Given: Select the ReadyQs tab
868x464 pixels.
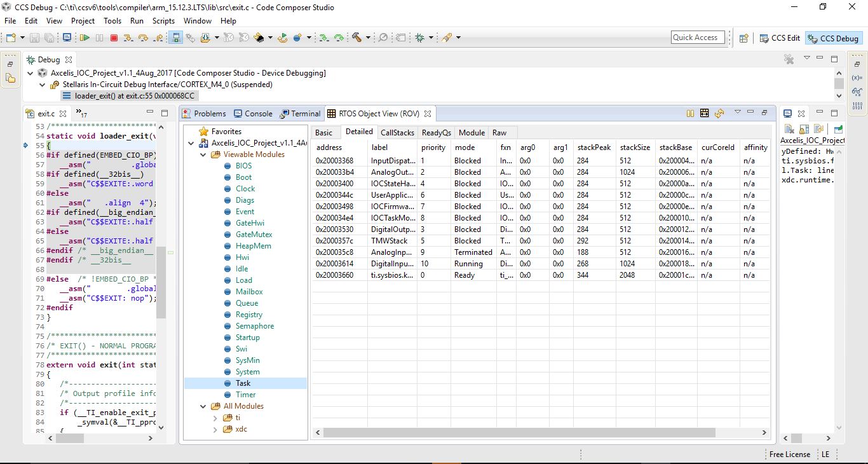Looking at the screenshot, I should [437, 133].
